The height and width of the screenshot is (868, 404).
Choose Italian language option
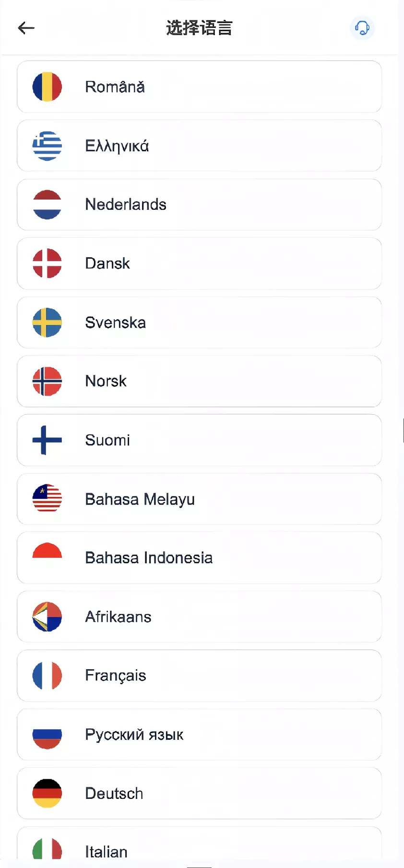click(199, 850)
